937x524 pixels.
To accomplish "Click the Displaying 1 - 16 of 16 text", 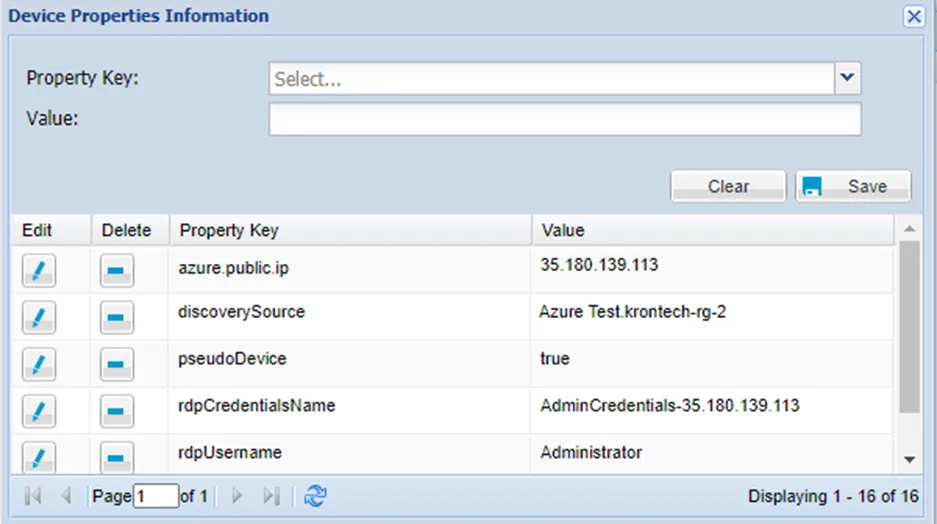I will pos(833,496).
